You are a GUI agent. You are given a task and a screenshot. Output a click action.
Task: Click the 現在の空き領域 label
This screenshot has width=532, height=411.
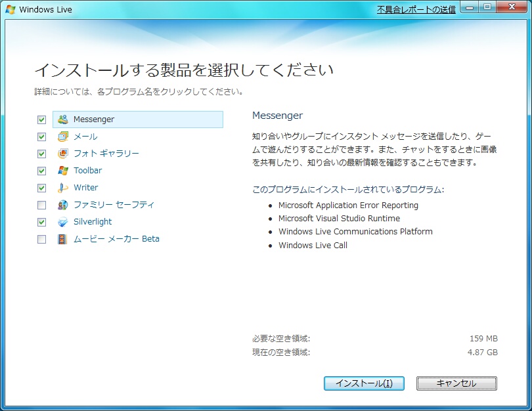click(x=281, y=353)
